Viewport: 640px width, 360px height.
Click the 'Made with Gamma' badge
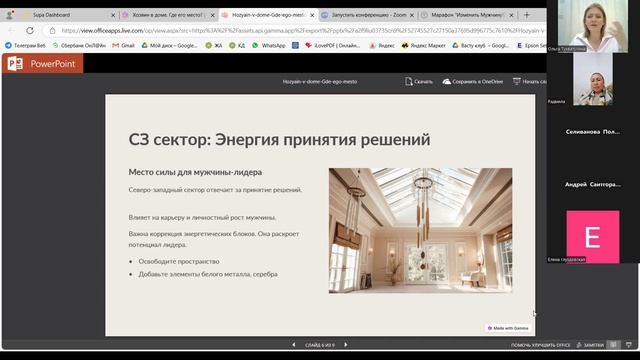point(508,328)
